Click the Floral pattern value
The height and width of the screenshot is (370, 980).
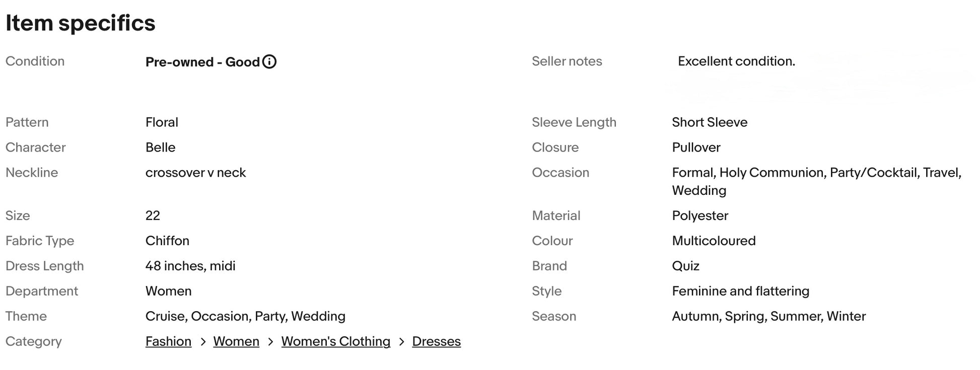tap(162, 122)
